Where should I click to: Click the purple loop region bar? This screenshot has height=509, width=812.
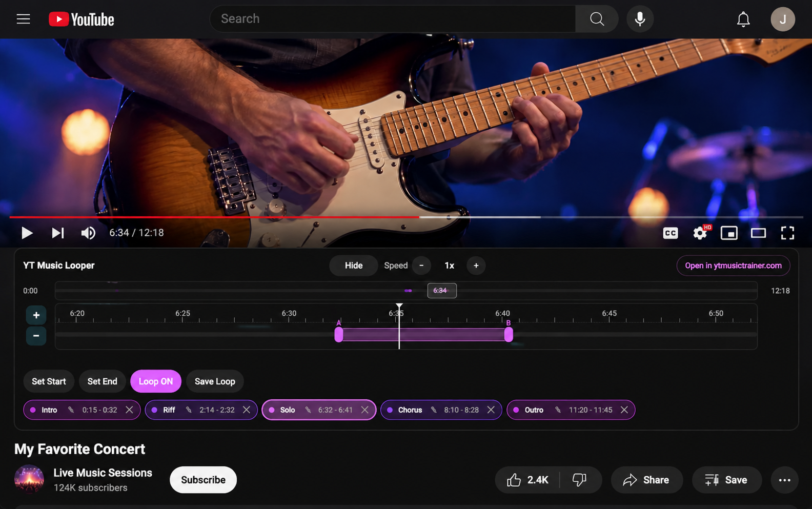(x=423, y=335)
